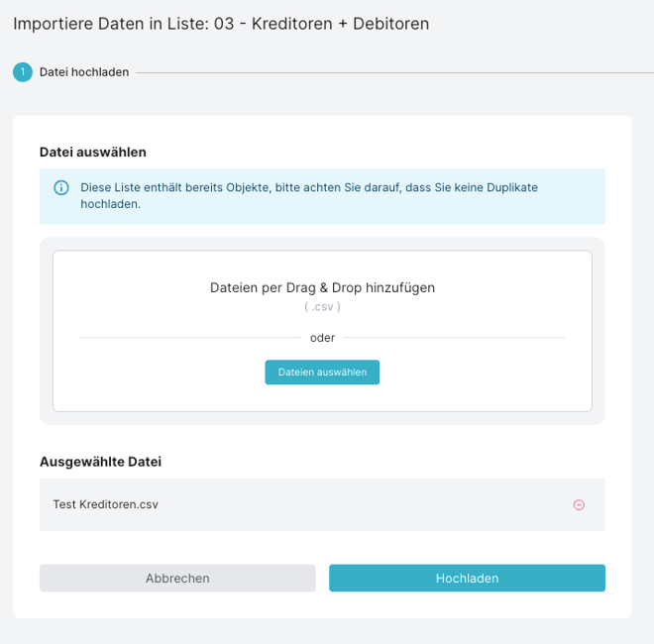Click the ( .csv ) file type hint
The width and height of the screenshot is (654, 644).
(x=322, y=307)
